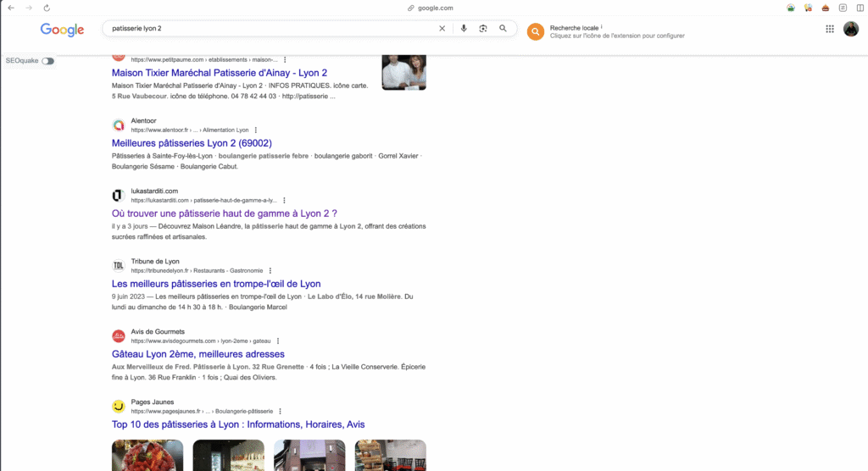Open more options for Avis de Gourmets result
This screenshot has width=868, height=471.
(x=278, y=341)
